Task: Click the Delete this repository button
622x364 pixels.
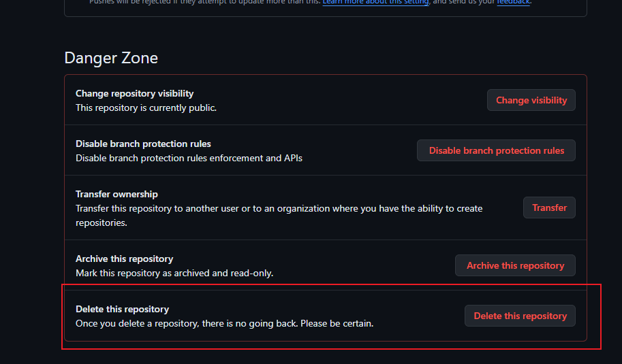Action: pyautogui.click(x=520, y=316)
